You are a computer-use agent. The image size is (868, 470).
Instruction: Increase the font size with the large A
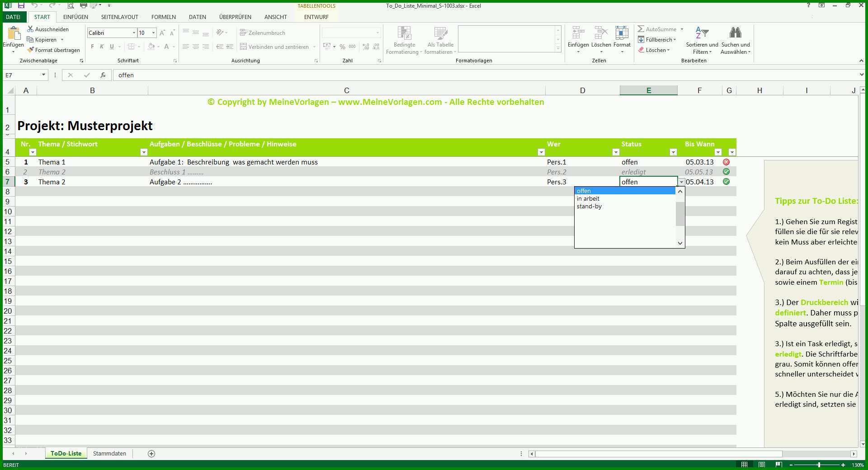pos(162,33)
